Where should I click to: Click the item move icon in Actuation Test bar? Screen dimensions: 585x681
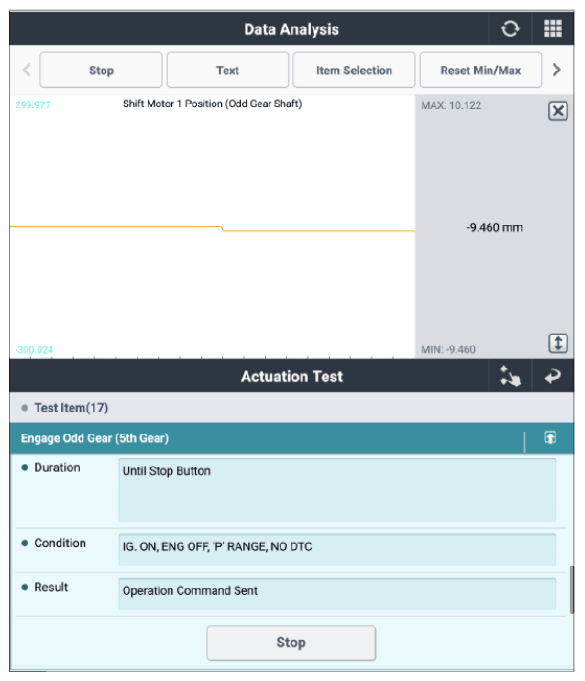click(x=510, y=376)
